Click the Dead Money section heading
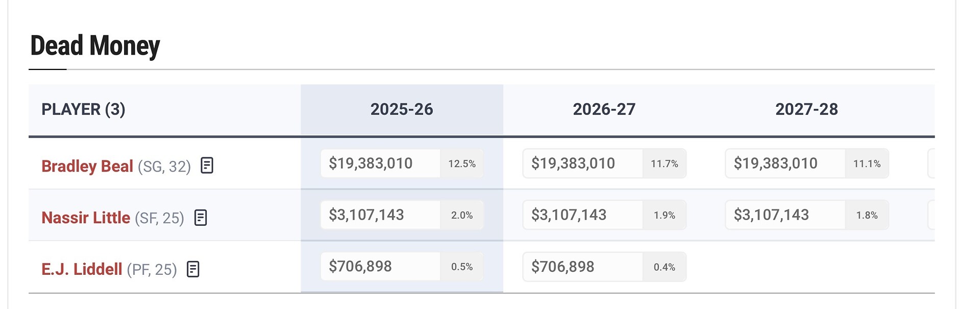The image size is (980, 309). pos(95,46)
